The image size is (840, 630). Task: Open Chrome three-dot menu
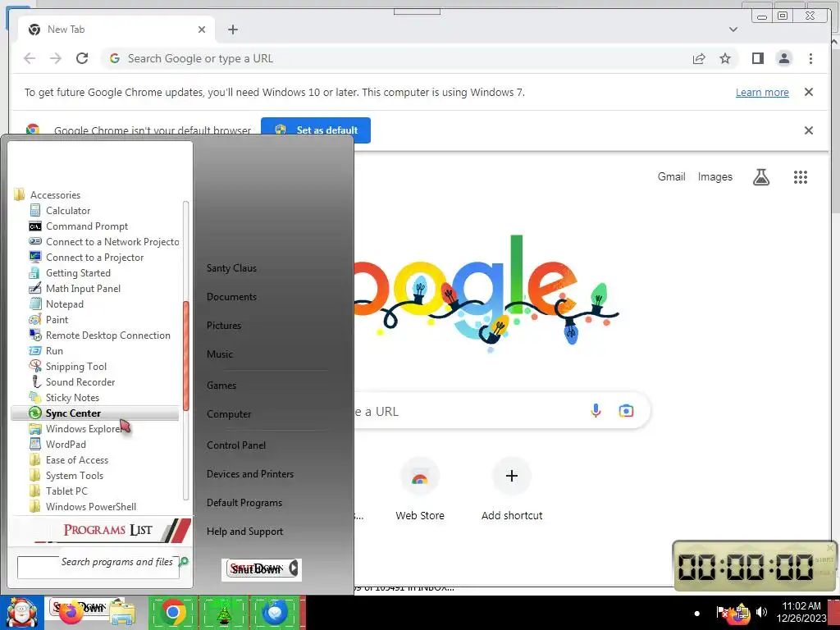coord(810,58)
